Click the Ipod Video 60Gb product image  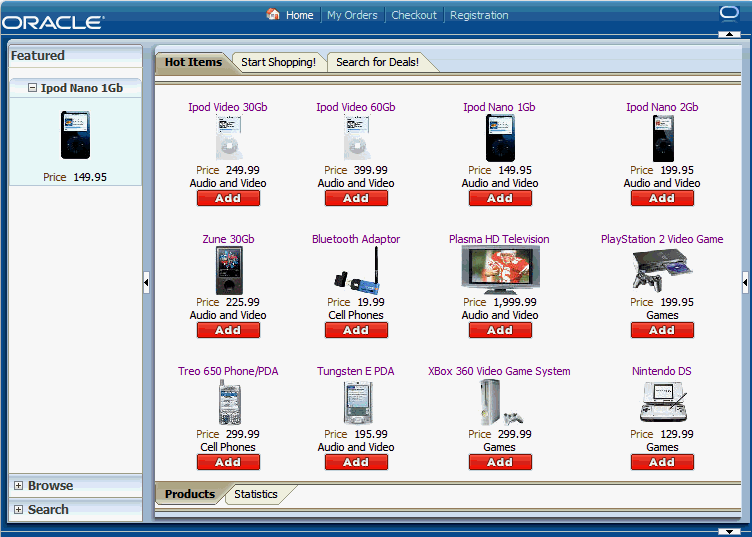(356, 138)
